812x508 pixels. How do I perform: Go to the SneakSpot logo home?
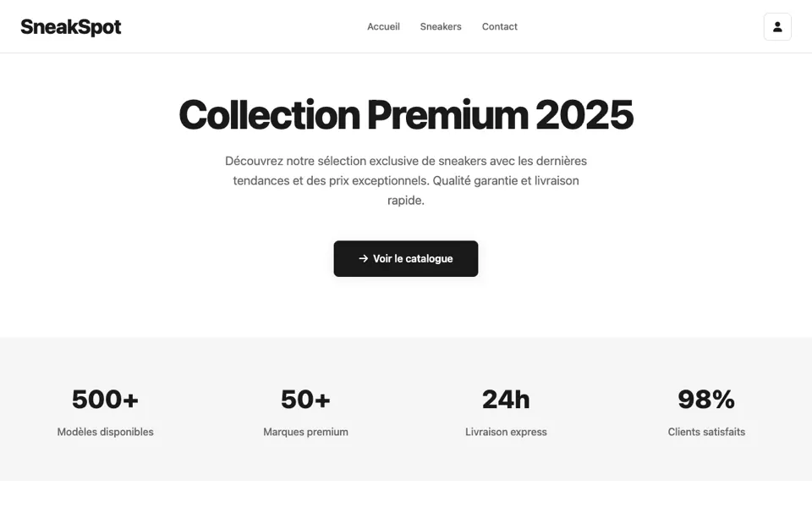71,26
